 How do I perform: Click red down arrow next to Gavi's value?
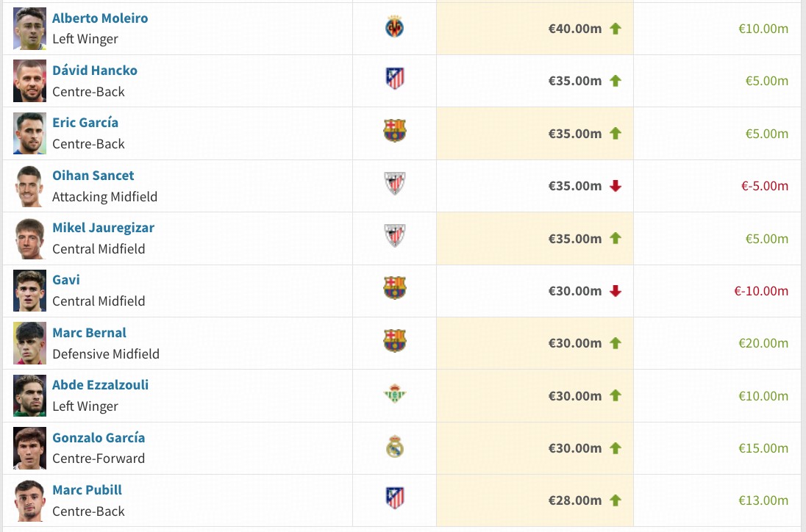616,291
